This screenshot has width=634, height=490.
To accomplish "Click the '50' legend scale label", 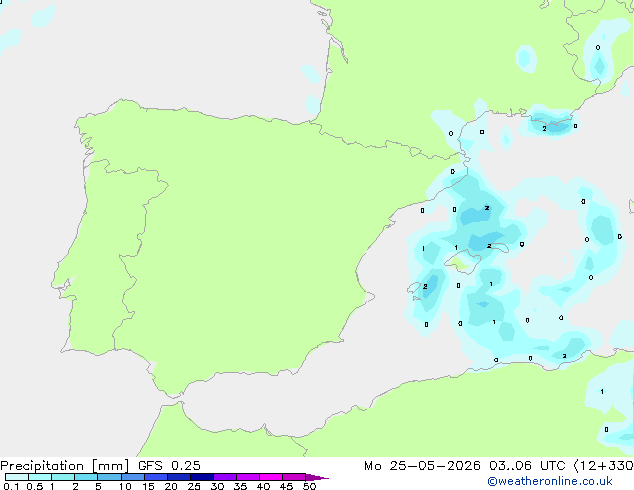I will pos(310,486).
